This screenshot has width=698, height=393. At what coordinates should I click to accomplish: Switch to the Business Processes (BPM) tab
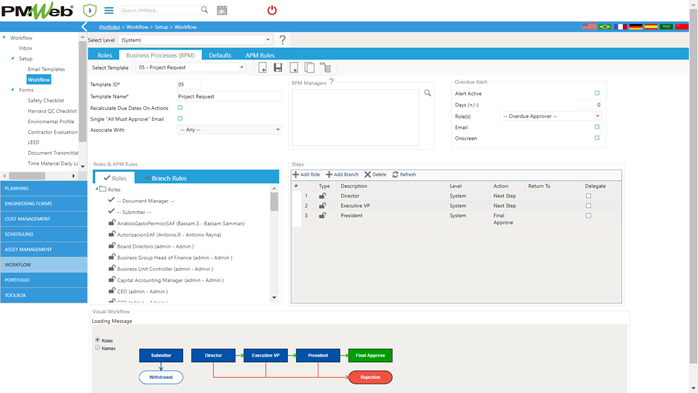tap(160, 55)
